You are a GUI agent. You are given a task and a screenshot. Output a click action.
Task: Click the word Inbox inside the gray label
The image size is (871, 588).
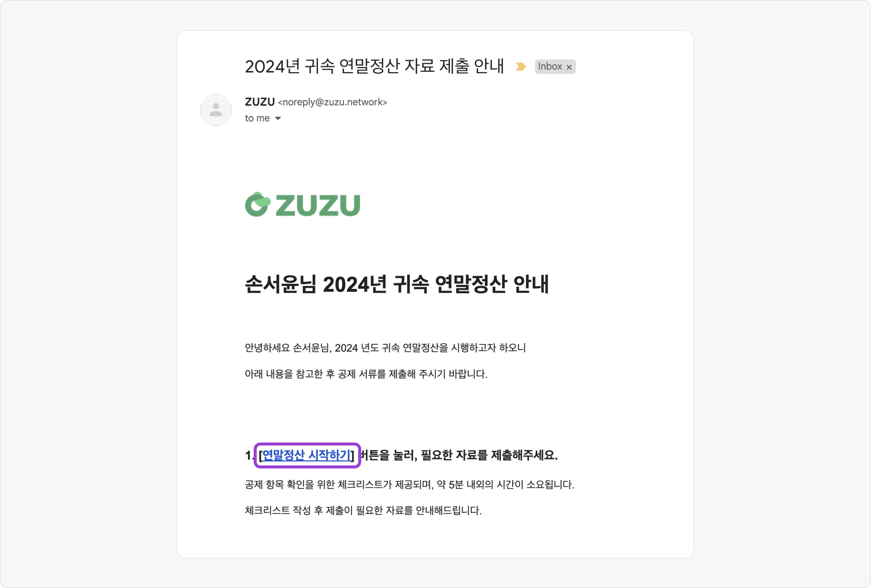550,67
